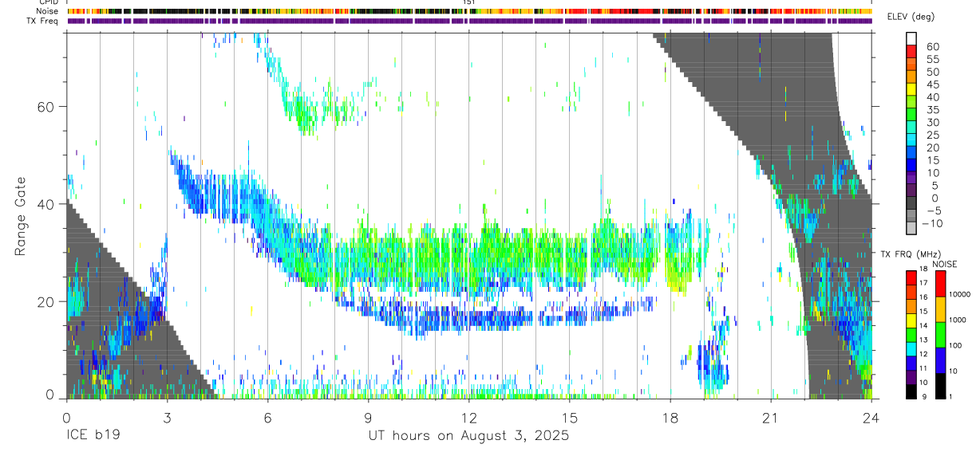980x452 pixels.
Task: Click the ELEV legend value '25'
Action: pos(932,136)
